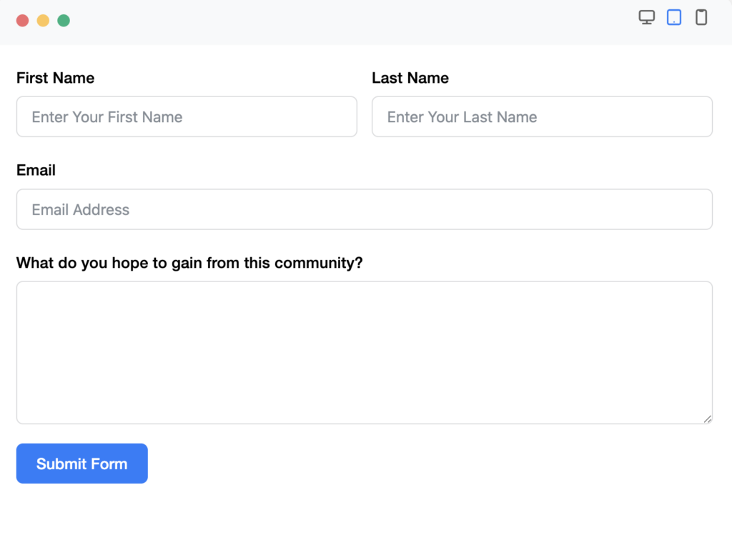The image size is (732, 560).
Task: Click the First Name label text
Action: point(55,78)
